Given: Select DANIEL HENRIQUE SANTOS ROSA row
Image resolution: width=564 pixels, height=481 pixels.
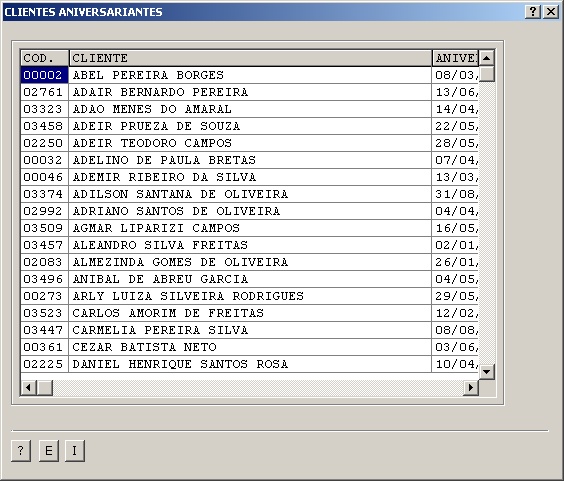Looking at the screenshot, I should click(250, 364).
